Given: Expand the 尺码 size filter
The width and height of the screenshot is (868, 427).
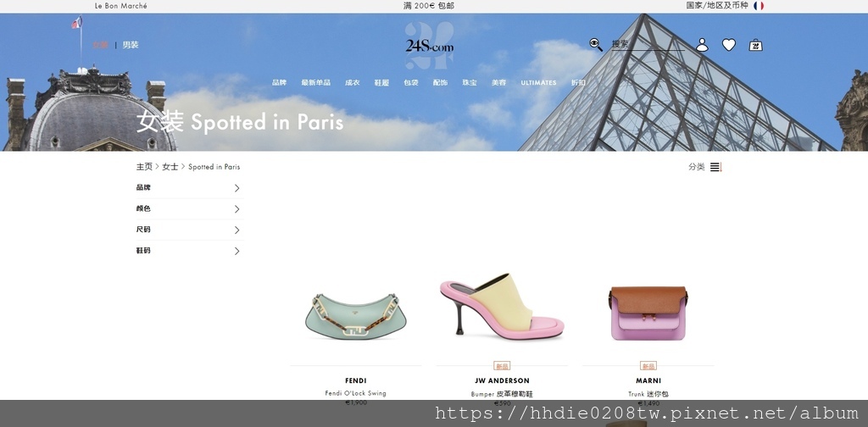Looking at the screenshot, I should pos(189,230).
